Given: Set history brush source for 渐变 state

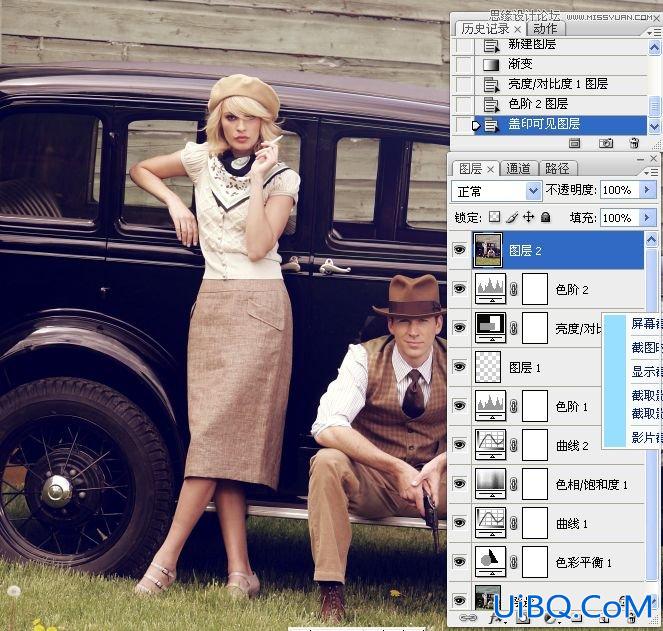Looking at the screenshot, I should coord(464,64).
